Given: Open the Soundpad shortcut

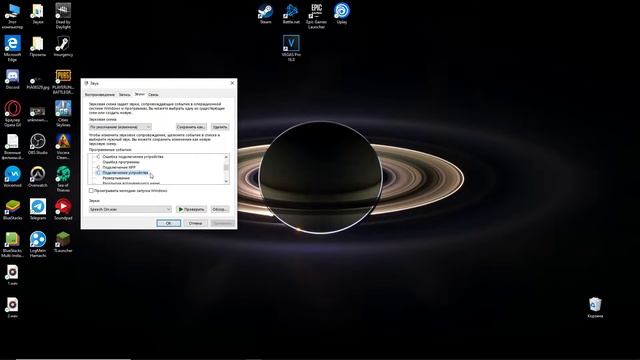Looking at the screenshot, I should 63,210.
